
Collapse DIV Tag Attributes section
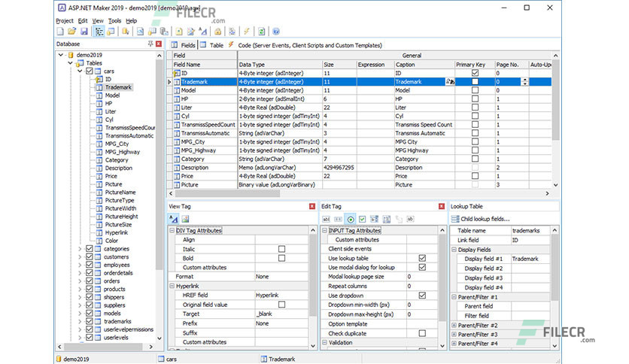pyautogui.click(x=172, y=230)
